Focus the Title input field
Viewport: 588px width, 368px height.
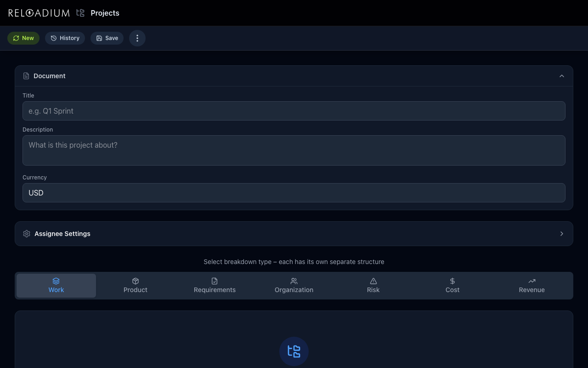[x=294, y=111]
